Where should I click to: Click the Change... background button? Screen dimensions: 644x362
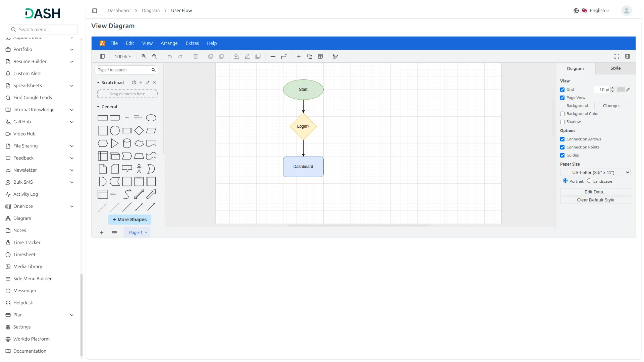point(612,106)
